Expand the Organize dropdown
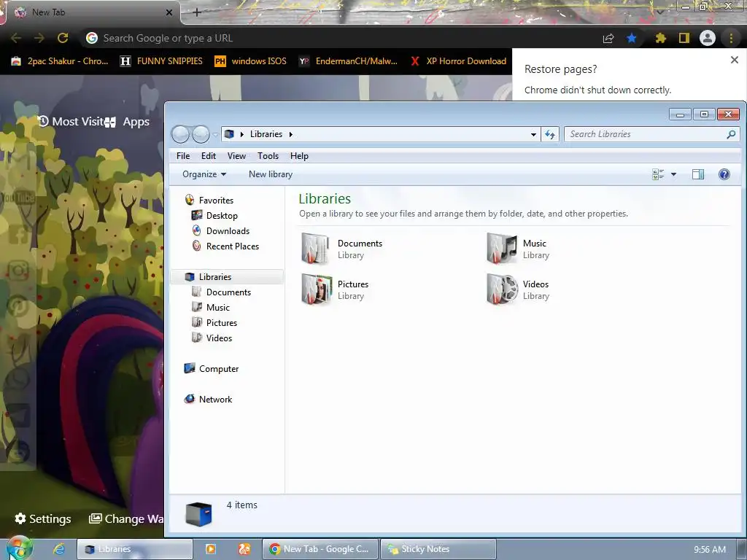Image resolution: width=747 pixels, height=560 pixels. pyautogui.click(x=204, y=174)
